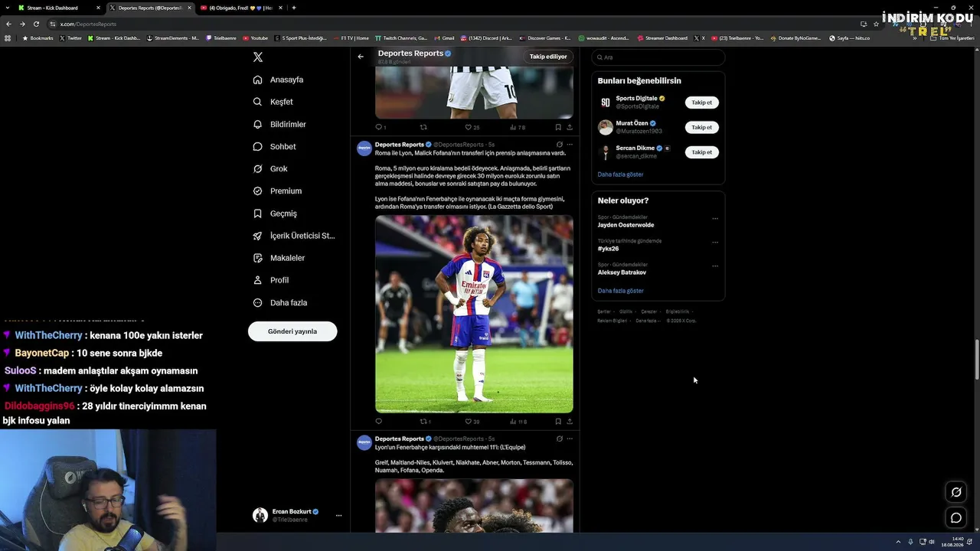This screenshot has width=980, height=551.
Task: Open options for Jayden Oosterwolde trend
Action: 715,219
